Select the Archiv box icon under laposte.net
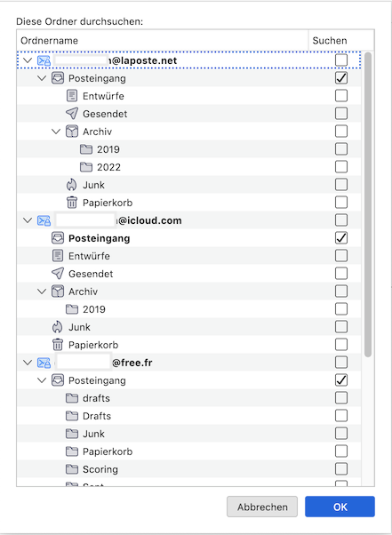This screenshot has height=535, width=392. point(72,132)
